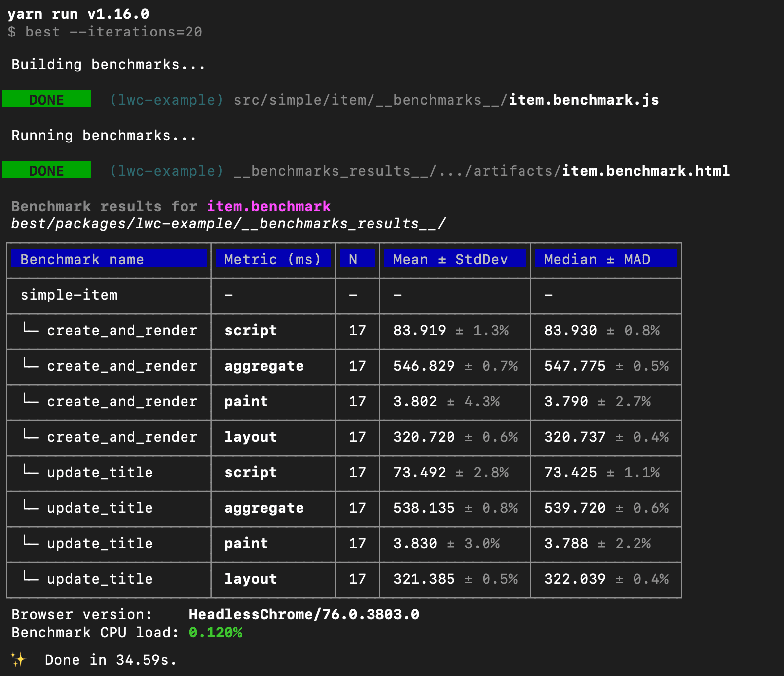This screenshot has height=676, width=784.
Task: Click median value '3.790 ± 2.7%'
Action: coord(597,401)
